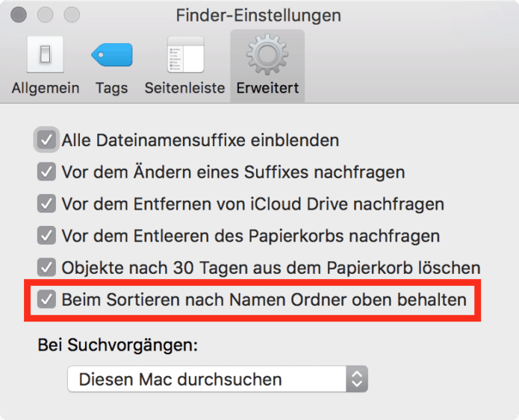Uncheck Vor dem Ändern eines Suffixes nachfragen

click(x=46, y=172)
